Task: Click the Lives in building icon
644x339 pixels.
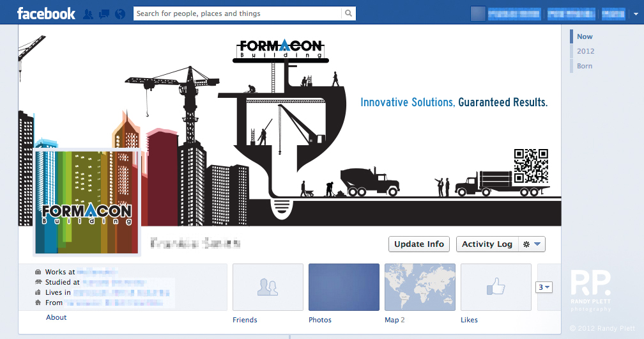Action: pyautogui.click(x=38, y=292)
